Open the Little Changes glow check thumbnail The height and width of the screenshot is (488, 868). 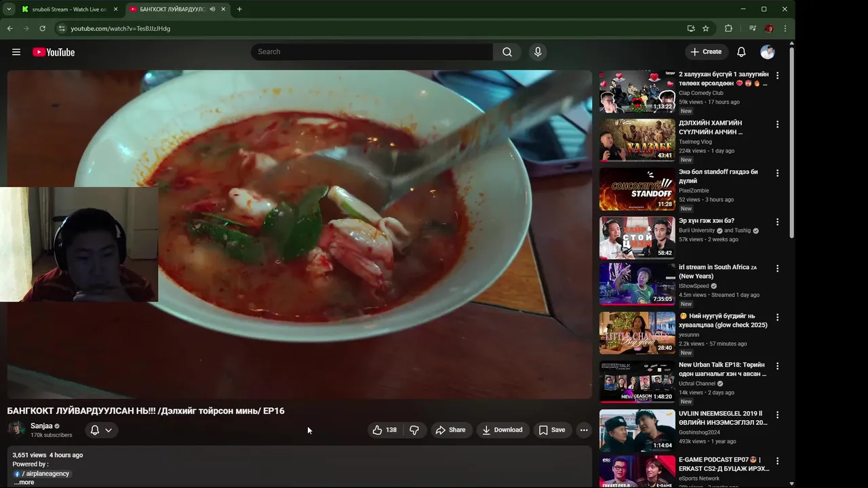click(x=637, y=333)
